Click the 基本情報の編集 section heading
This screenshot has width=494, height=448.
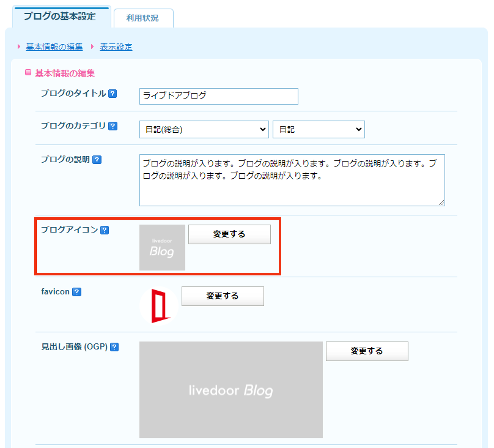(x=65, y=73)
